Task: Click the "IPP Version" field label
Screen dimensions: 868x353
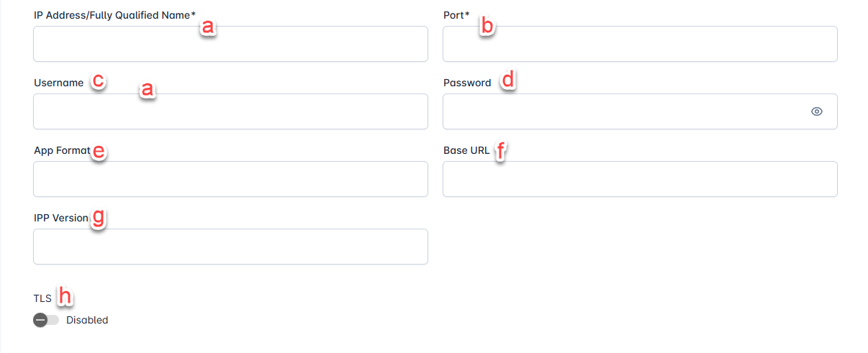Action: pyautogui.click(x=61, y=218)
